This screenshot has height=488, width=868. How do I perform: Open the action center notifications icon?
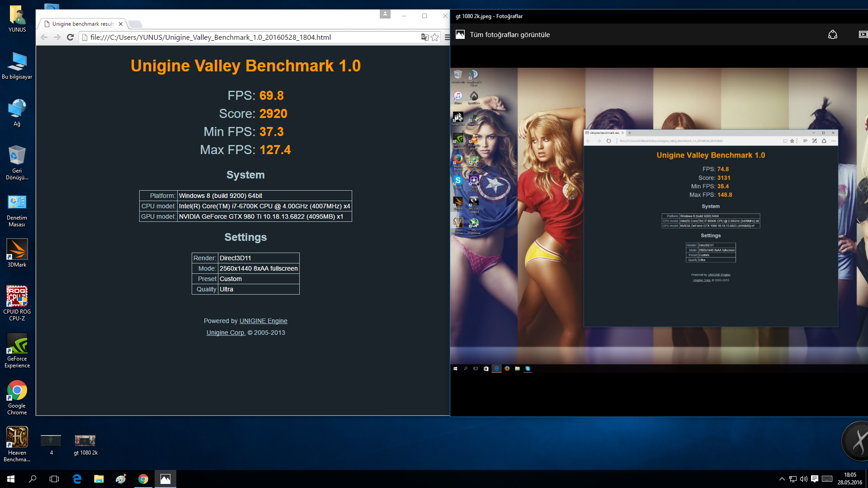pyautogui.click(x=815, y=479)
